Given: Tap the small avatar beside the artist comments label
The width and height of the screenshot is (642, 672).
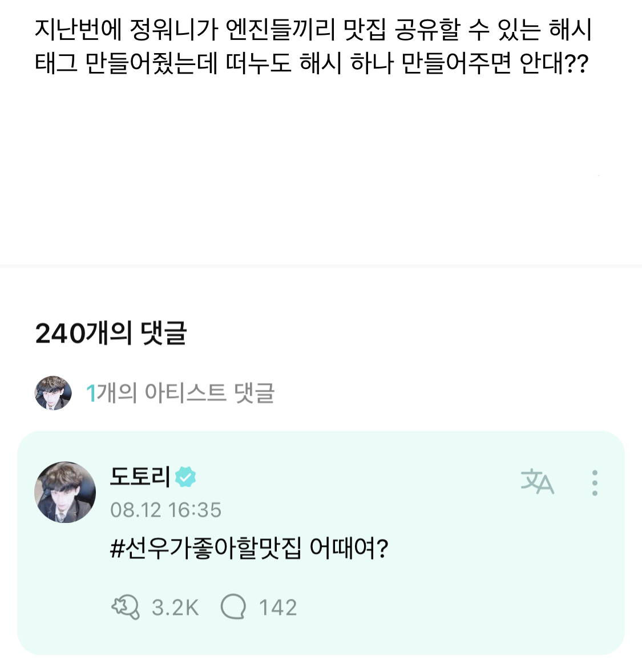Looking at the screenshot, I should [x=53, y=393].
